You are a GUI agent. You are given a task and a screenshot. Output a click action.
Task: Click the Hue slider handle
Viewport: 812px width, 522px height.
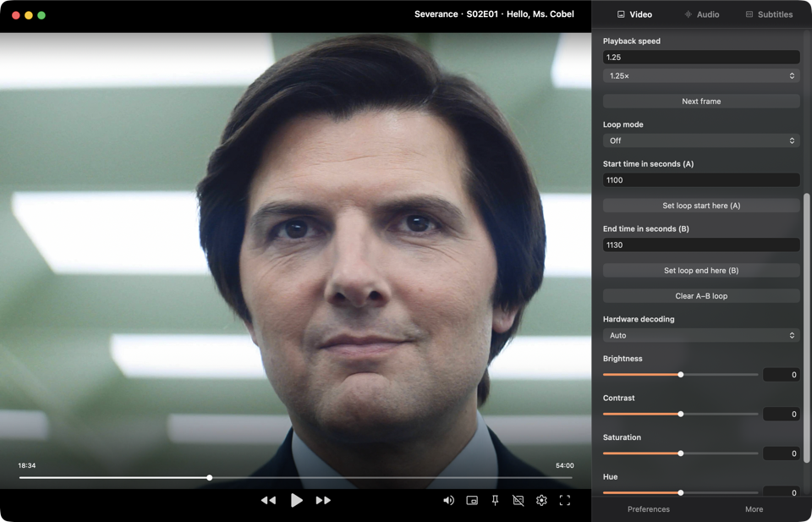tap(680, 492)
